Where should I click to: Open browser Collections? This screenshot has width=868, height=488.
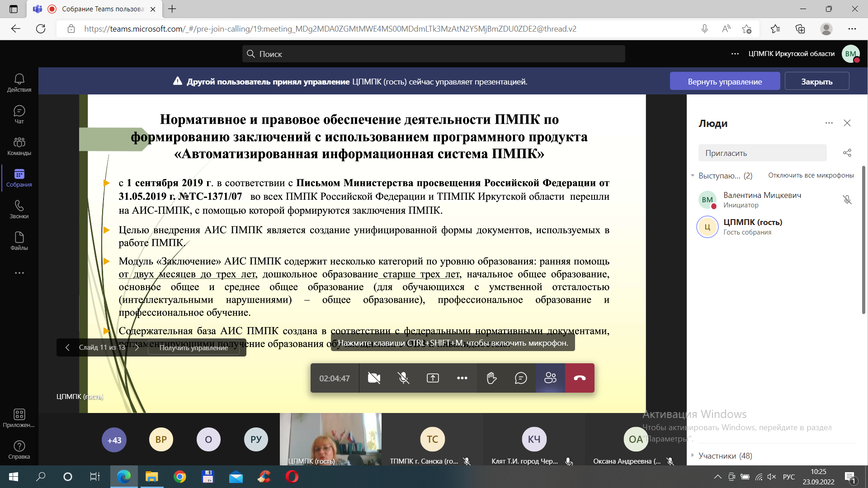[800, 29]
